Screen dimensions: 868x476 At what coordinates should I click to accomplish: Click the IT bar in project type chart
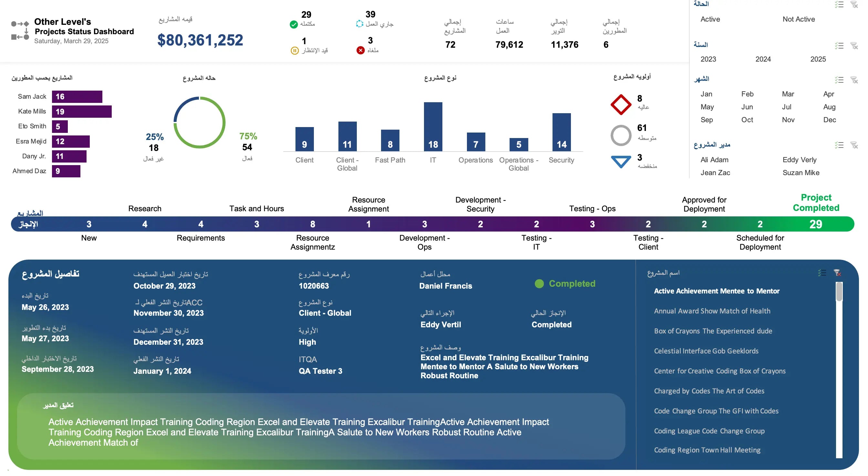pos(433,126)
